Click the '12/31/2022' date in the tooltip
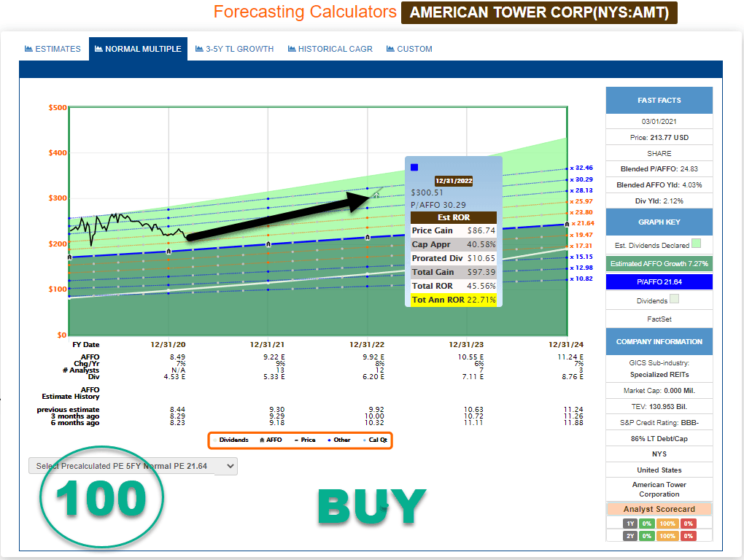 pyautogui.click(x=454, y=181)
